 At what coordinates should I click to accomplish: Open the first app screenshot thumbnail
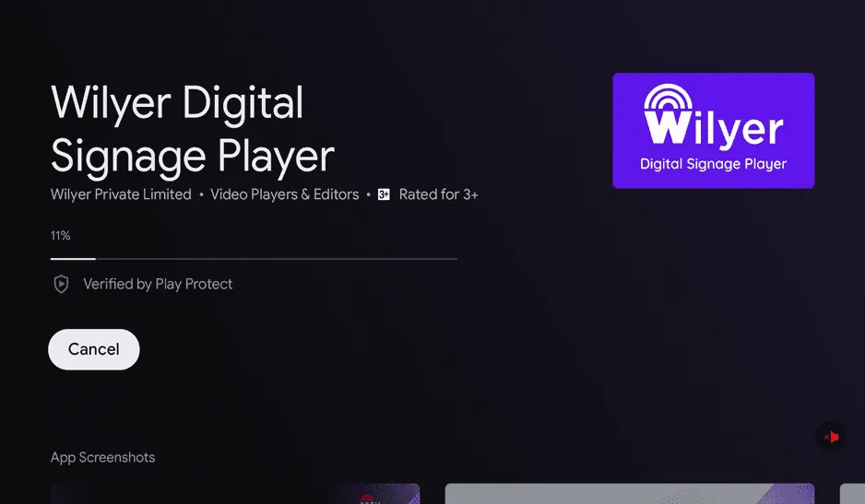coord(235,494)
